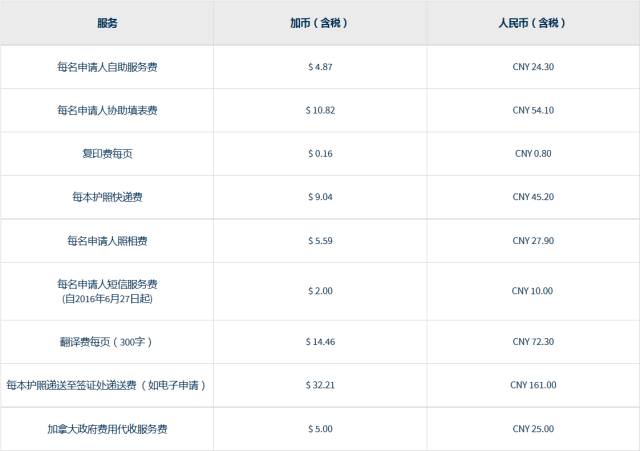Click the $ 0.16 photocopy price
The height and width of the screenshot is (451, 640).
click(319, 153)
